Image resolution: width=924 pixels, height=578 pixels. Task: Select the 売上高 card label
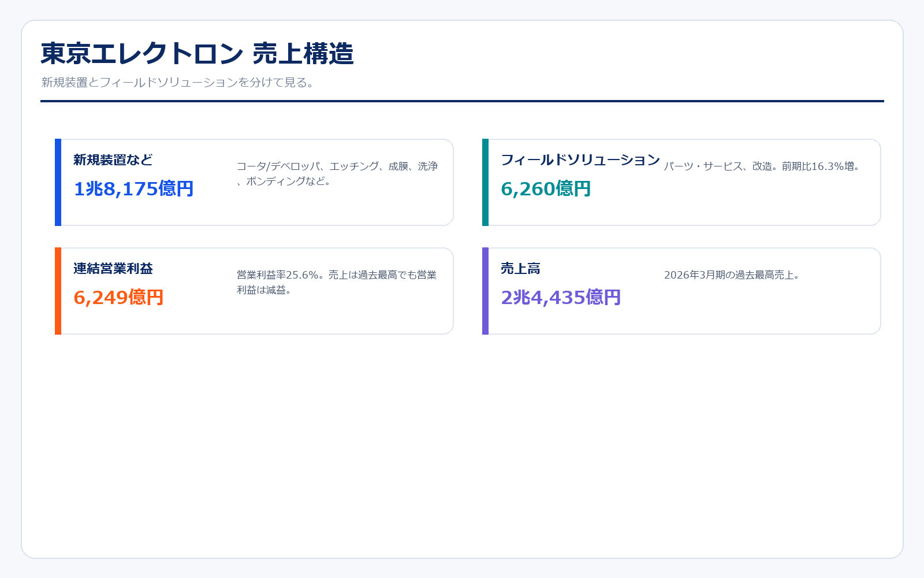tap(520, 269)
